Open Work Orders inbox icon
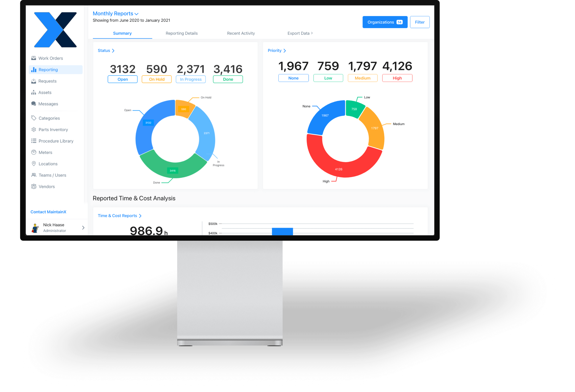 coord(34,58)
